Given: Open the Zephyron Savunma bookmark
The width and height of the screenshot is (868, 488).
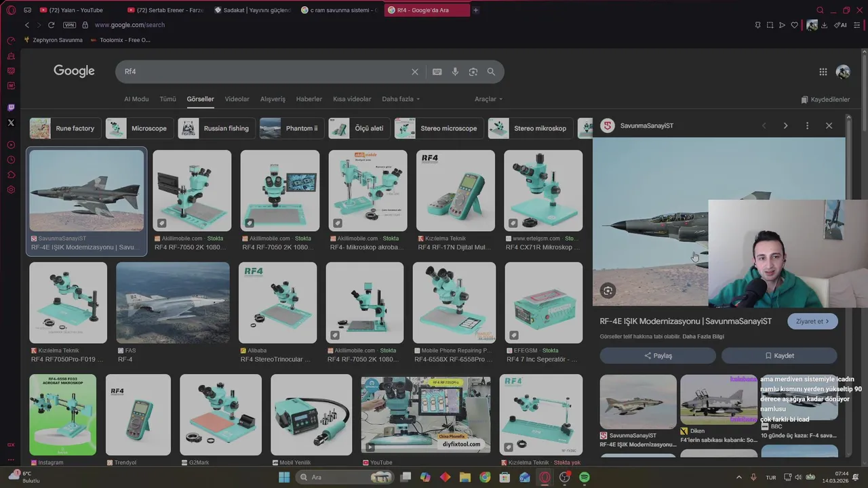Looking at the screenshot, I should [x=53, y=40].
